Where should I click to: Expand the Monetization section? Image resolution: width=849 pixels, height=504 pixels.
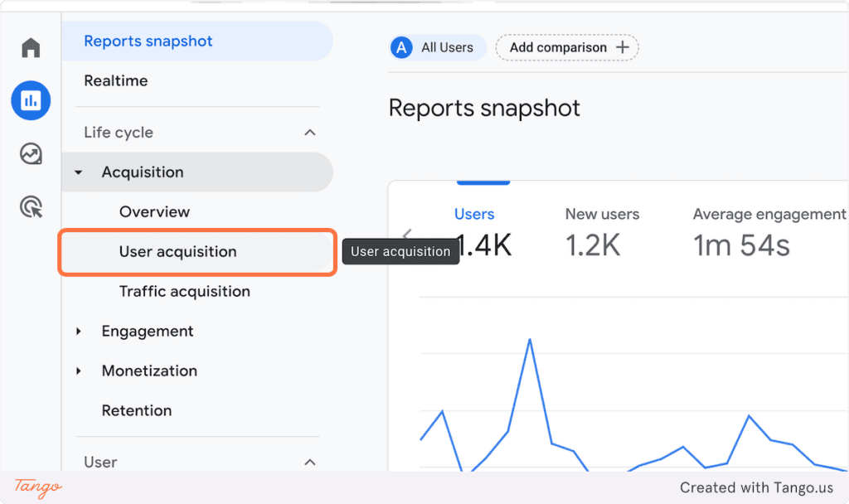click(79, 371)
